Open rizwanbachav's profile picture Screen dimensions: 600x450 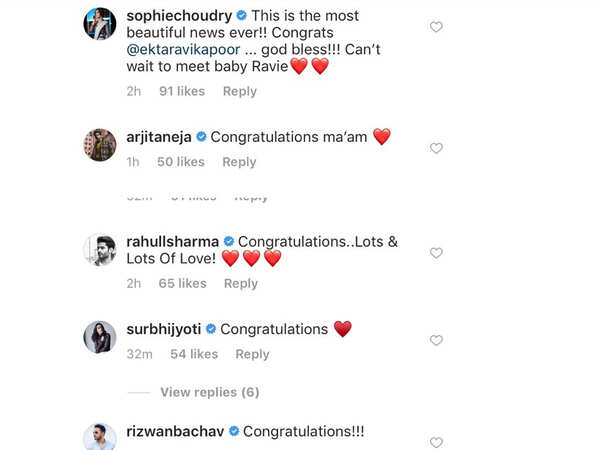point(100,438)
